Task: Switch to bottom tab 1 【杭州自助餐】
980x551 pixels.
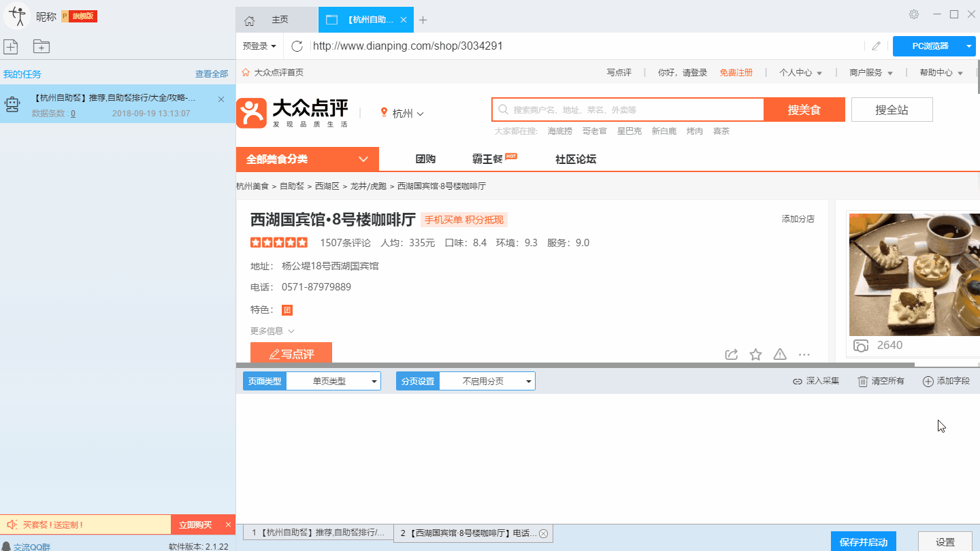Action: click(x=318, y=532)
